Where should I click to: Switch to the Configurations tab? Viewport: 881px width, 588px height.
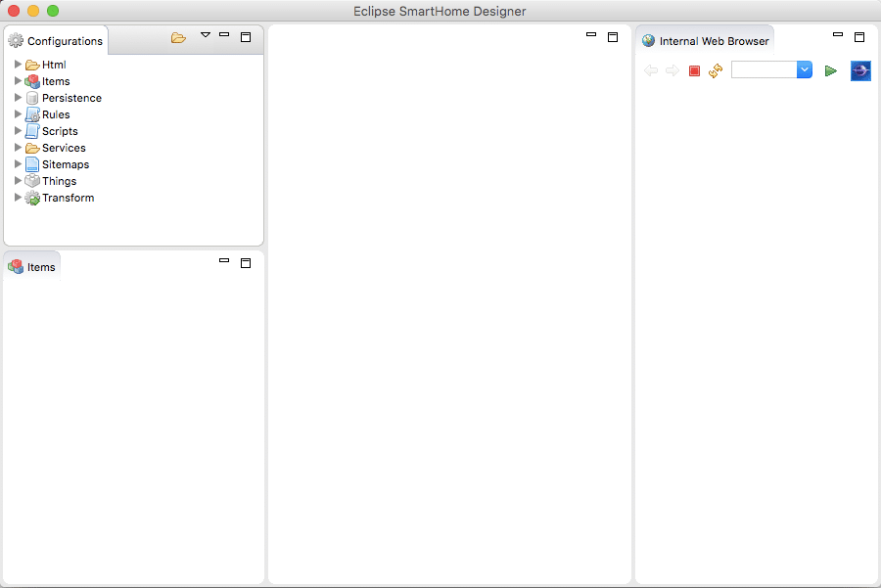click(x=56, y=40)
